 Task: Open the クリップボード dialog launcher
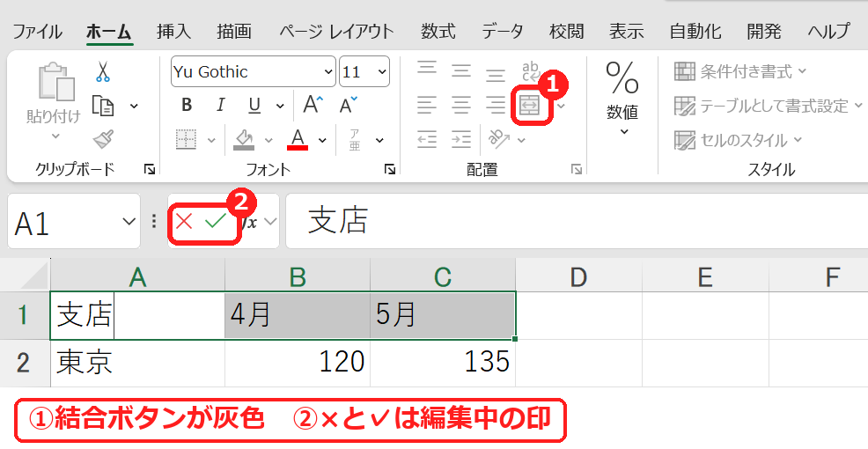tap(150, 170)
